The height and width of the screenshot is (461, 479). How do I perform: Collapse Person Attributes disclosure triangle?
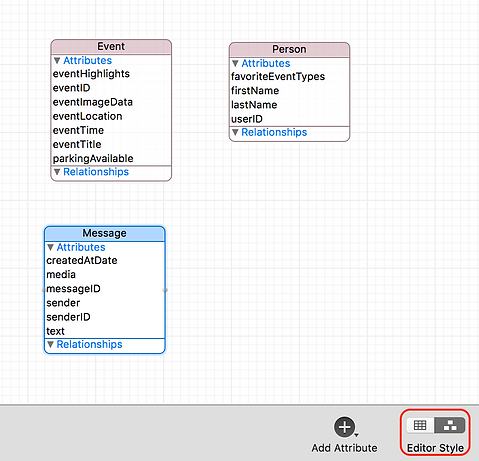pyautogui.click(x=235, y=63)
